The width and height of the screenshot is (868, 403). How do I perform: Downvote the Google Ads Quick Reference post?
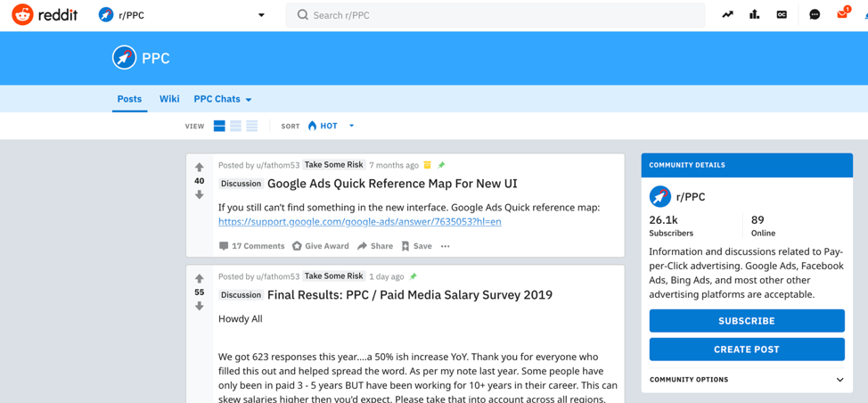pos(200,194)
